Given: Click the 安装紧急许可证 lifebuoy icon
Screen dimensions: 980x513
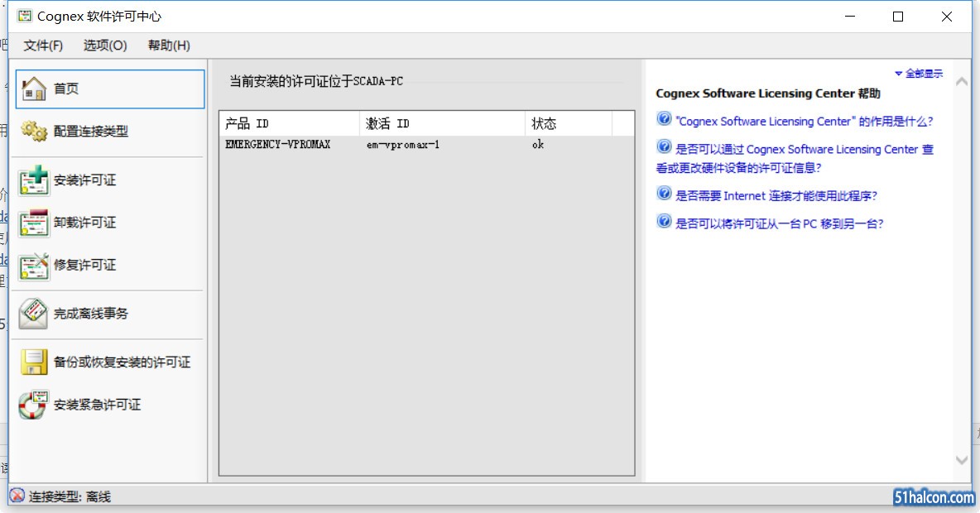Looking at the screenshot, I should click(x=34, y=405).
